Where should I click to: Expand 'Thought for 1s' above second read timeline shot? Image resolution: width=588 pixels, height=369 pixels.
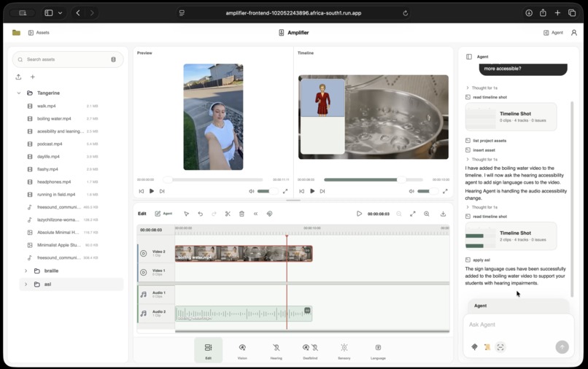coord(481,207)
